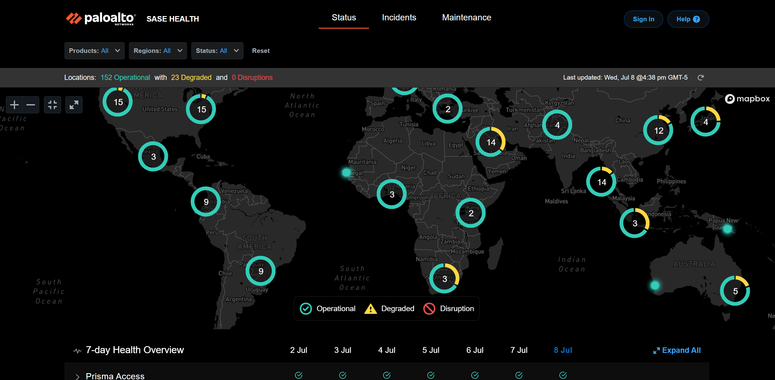Select the Middle East cluster marker with 14
The width and height of the screenshot is (775, 380).
491,142
